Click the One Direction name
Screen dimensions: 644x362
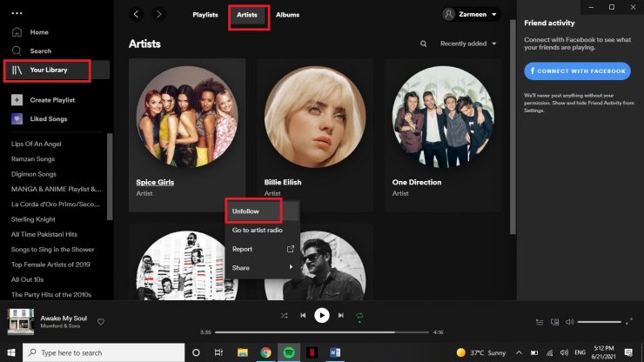(417, 182)
